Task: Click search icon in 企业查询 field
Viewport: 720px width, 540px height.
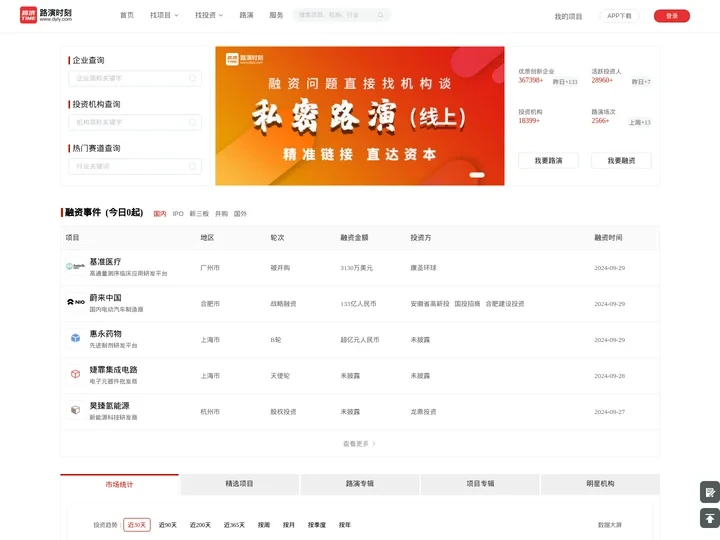Action: coord(192,79)
